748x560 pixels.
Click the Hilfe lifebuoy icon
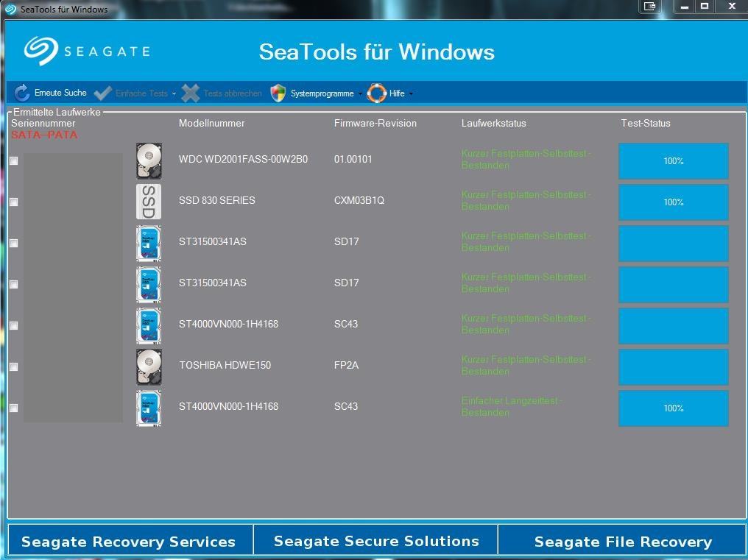point(376,93)
